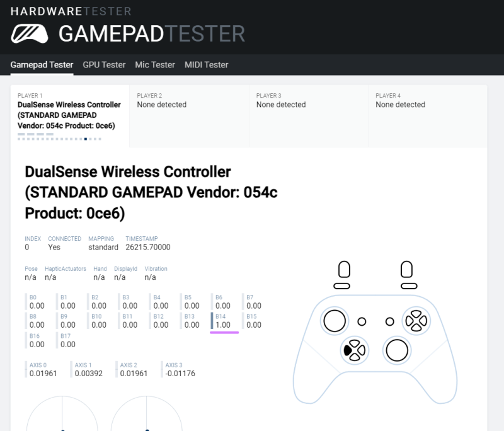
Task: Open the Gamepad Tester tab
Action: (42, 65)
